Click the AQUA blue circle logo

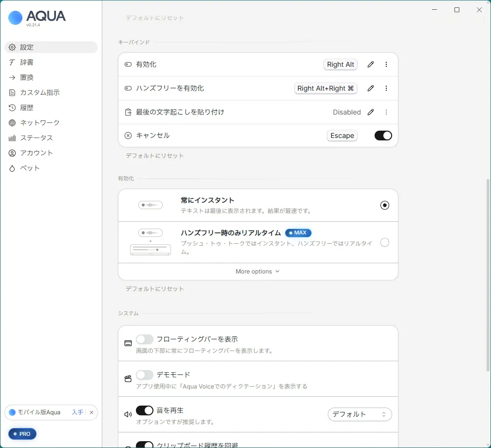(x=15, y=18)
